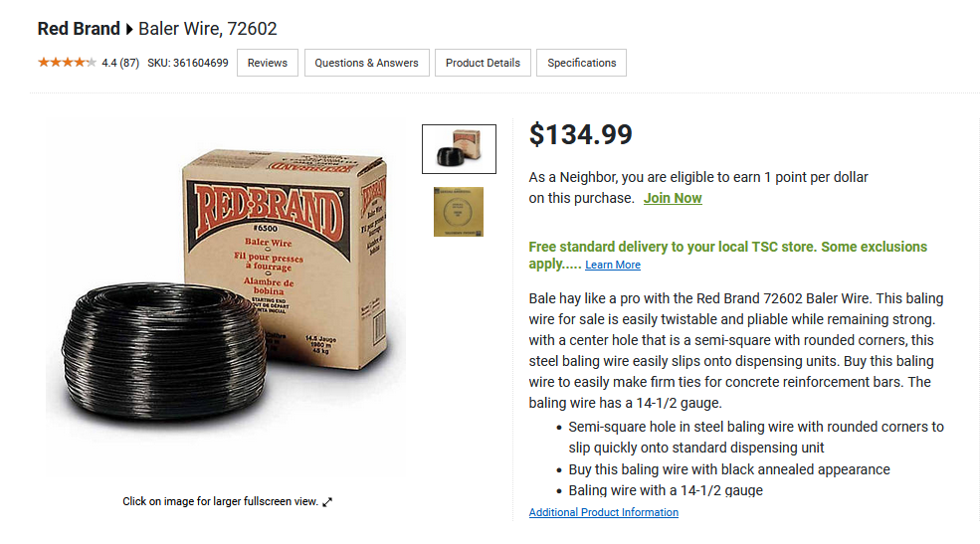The image size is (980, 544).
Task: Click the $134.99 price
Action: click(x=581, y=134)
